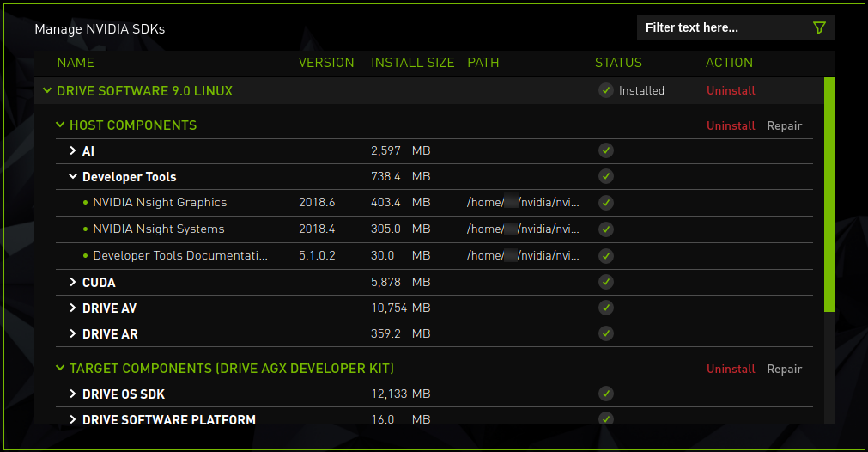The width and height of the screenshot is (868, 452).
Task: Click installed checkmark icon for DRIVE SOFTWARE 9.0
Action: (606, 90)
